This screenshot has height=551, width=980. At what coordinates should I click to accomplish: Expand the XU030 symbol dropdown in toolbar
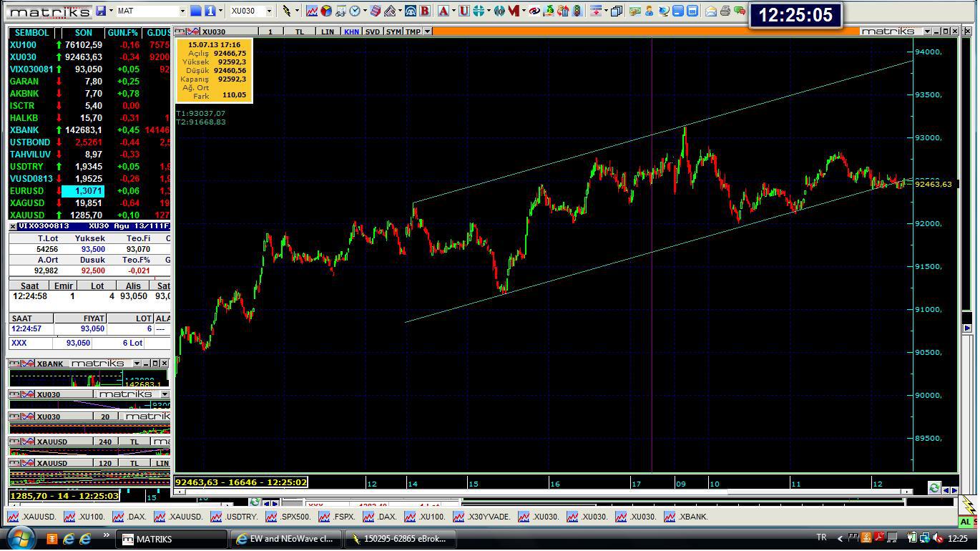(x=269, y=11)
